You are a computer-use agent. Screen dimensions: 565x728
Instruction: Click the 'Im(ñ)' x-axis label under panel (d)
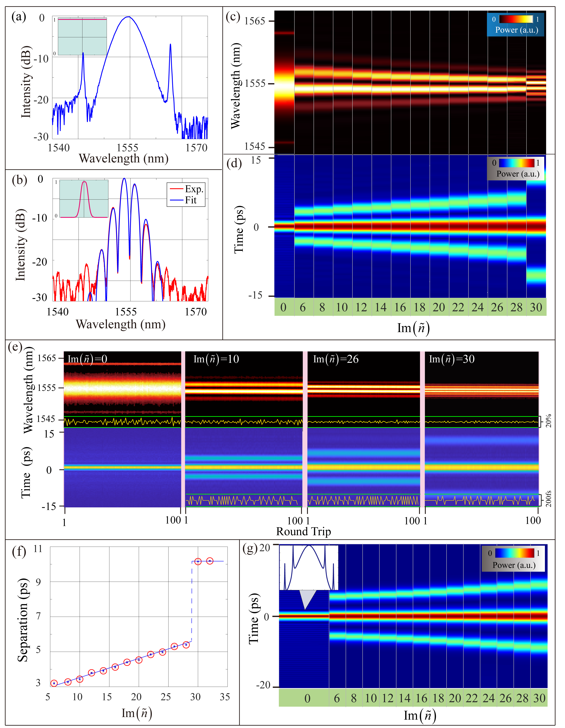tap(413, 328)
